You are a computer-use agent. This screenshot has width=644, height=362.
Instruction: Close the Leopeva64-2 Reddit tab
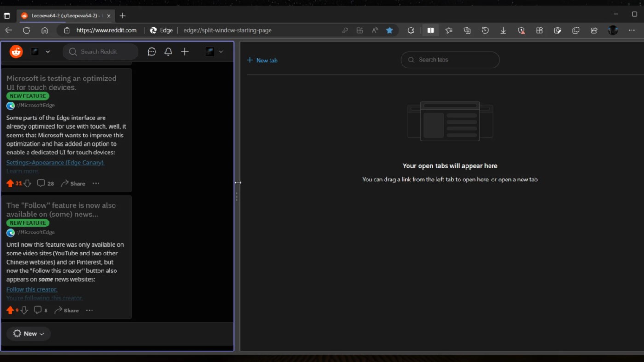tap(109, 16)
